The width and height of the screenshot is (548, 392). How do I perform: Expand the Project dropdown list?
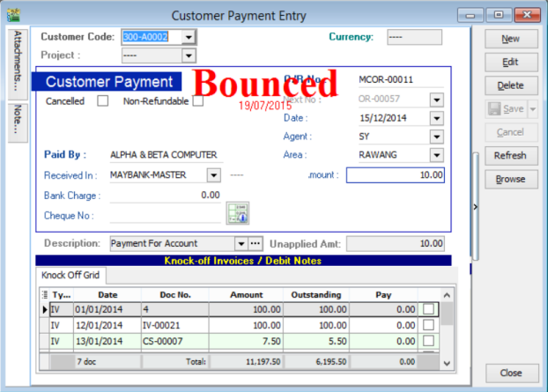[x=188, y=55]
